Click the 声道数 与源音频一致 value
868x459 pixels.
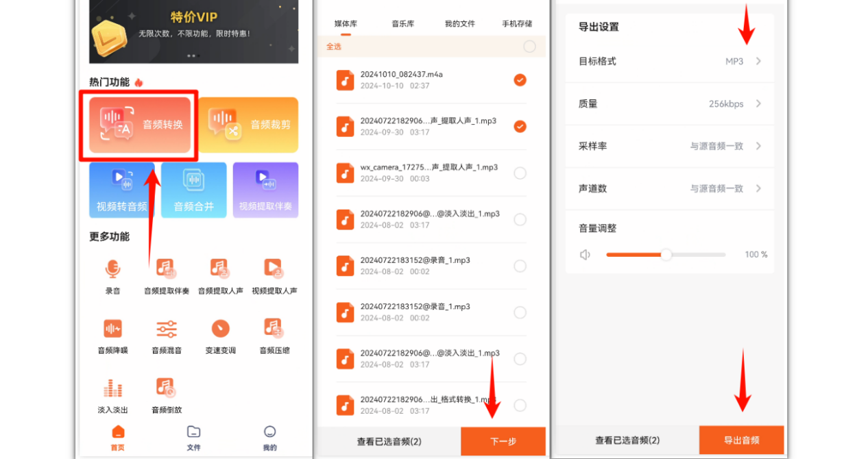click(x=716, y=188)
